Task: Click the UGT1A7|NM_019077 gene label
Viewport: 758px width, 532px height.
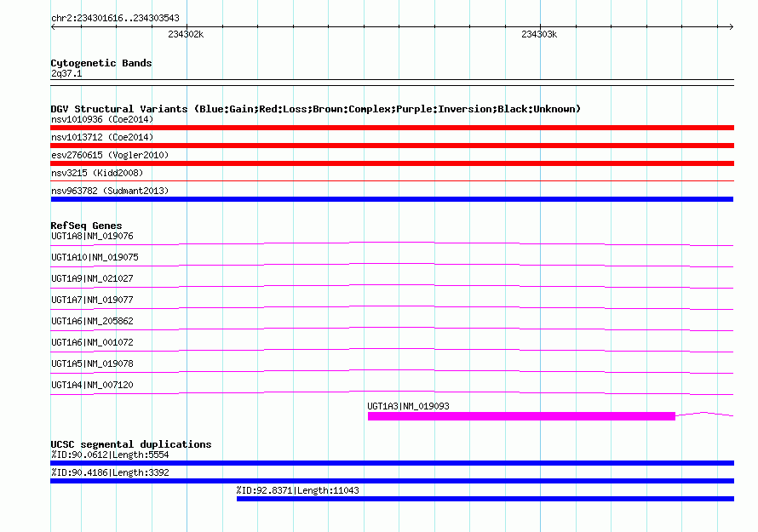Action: 92,300
